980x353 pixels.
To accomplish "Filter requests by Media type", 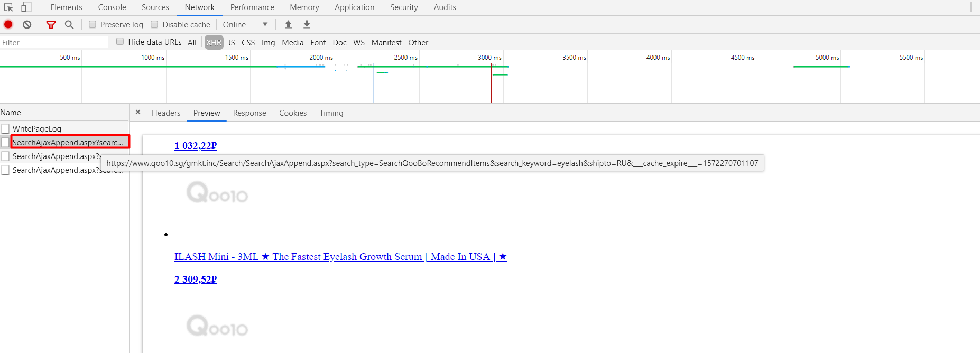I will [293, 42].
